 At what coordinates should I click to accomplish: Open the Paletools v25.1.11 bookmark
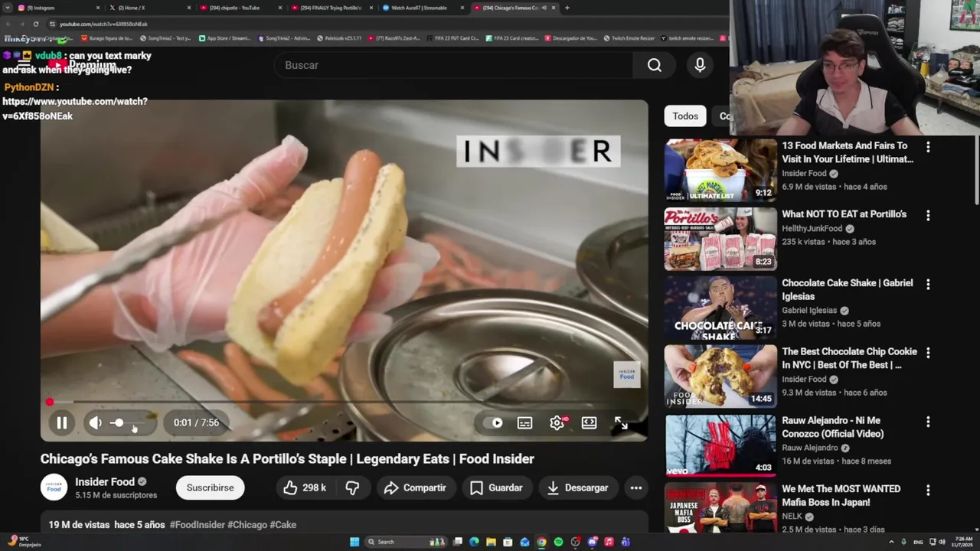(x=338, y=38)
